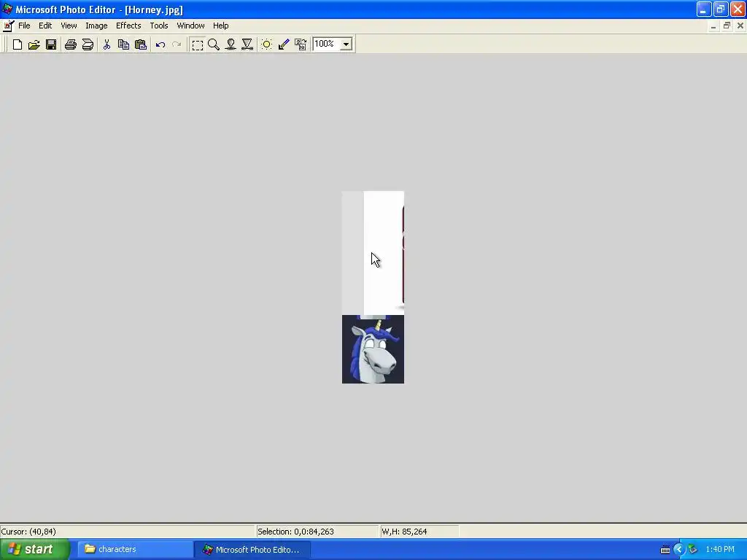Open the Window menu
Viewport: 747px width, 560px height.
click(190, 26)
